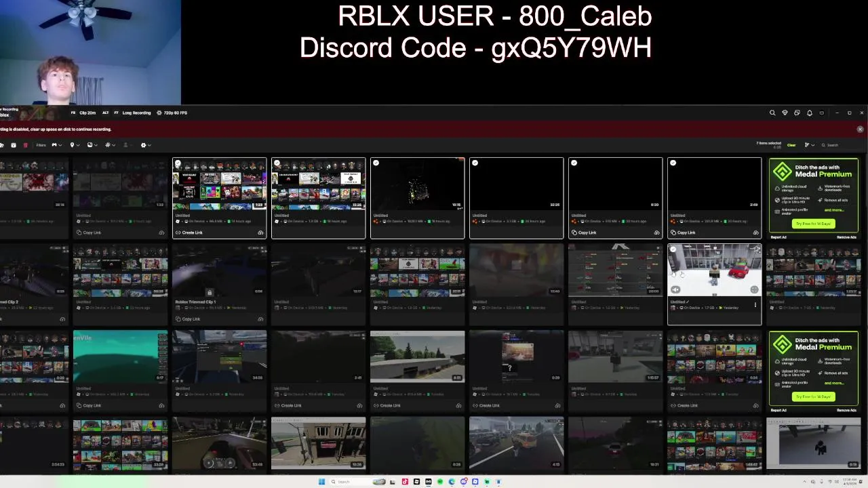Click Copy Link under the teal water clip
This screenshot has height=488, width=868.
[89, 405]
